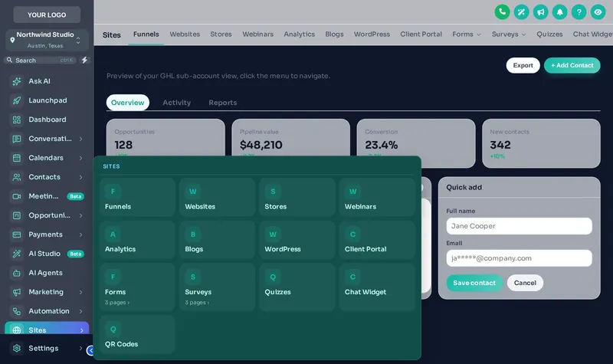
Task: Click the YOUR LOGO button
Action: click(x=47, y=15)
